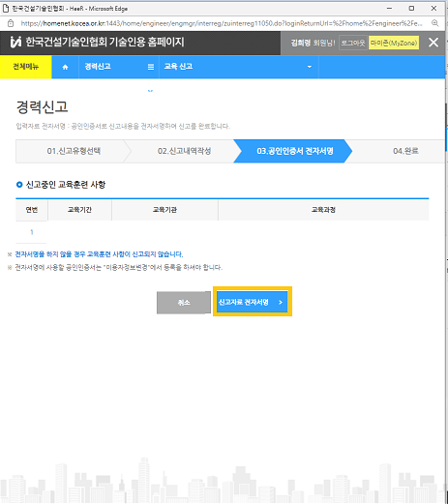
Task: Click the 교육기간 column header
Action: click(79, 210)
